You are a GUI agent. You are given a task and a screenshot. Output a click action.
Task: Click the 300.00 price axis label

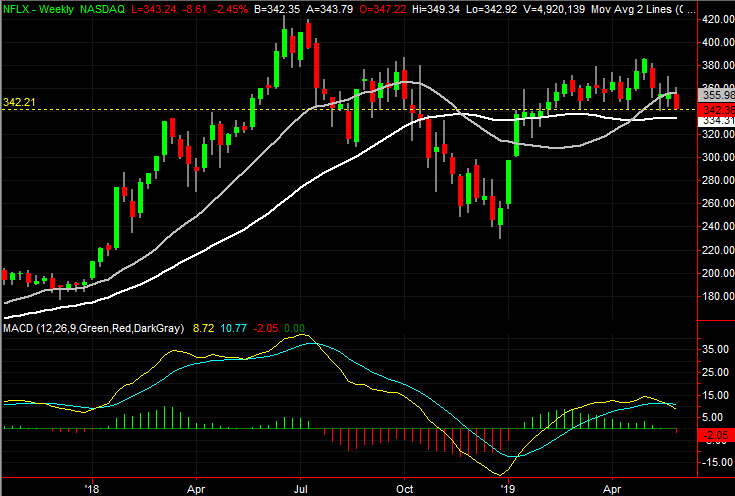718,157
